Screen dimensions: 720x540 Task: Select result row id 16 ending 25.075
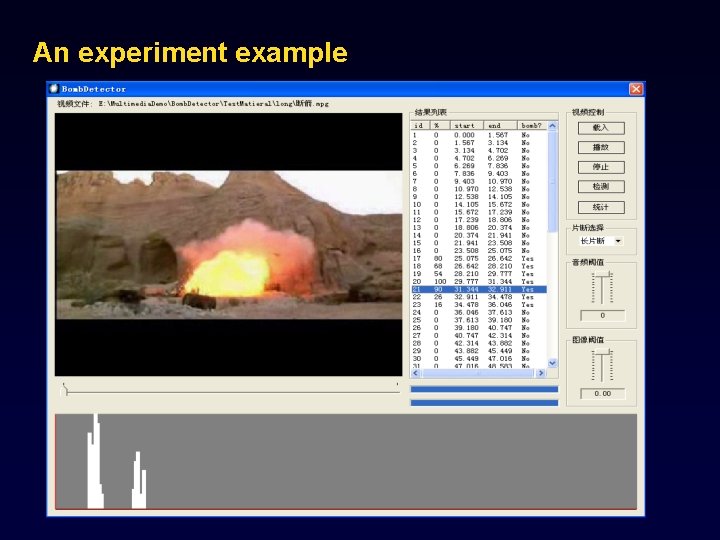[x=478, y=251]
